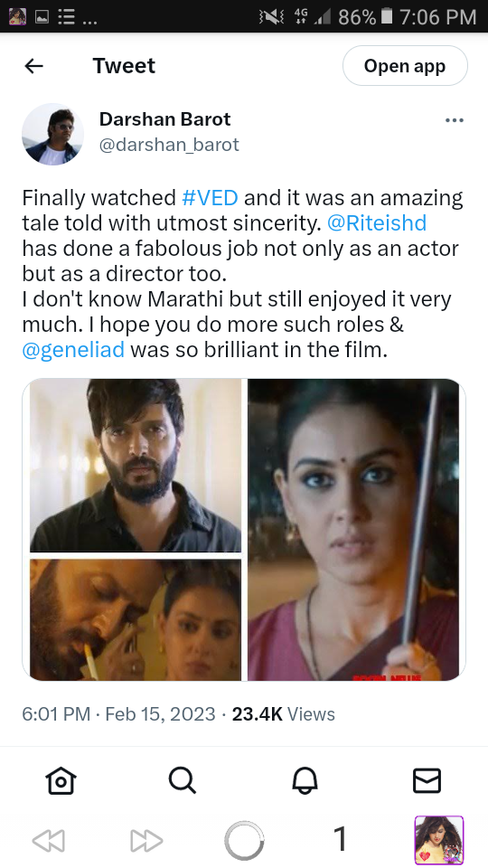Open the Messages envelope icon

[x=427, y=781]
